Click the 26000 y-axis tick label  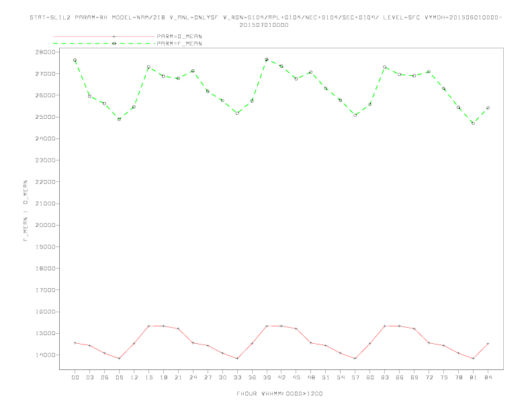click(45, 95)
